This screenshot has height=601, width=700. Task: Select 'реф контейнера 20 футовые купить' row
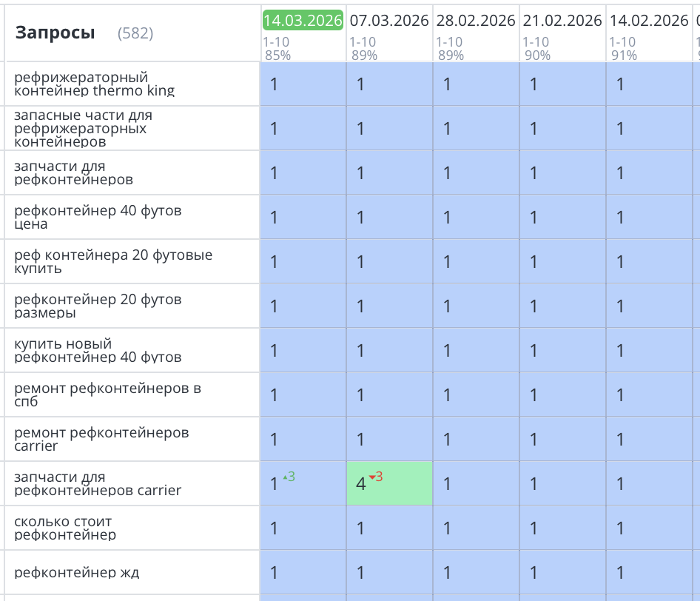113,262
